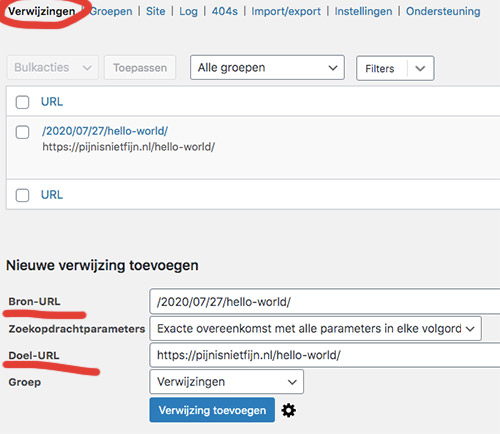Open the Bulkacties dropdown

pos(53,68)
